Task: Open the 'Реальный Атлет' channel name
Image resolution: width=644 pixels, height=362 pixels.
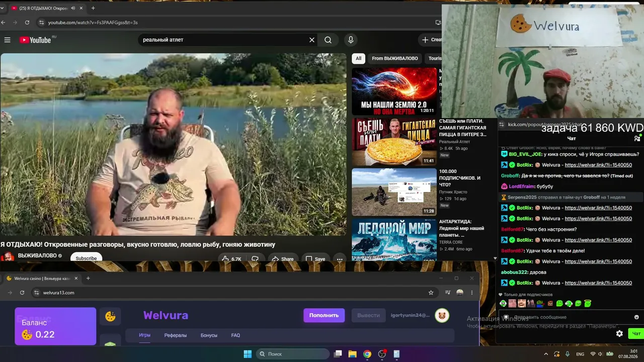Action: pyautogui.click(x=454, y=142)
